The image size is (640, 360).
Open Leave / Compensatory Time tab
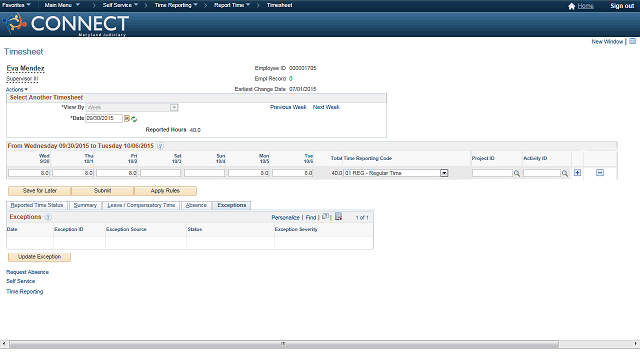coord(141,205)
